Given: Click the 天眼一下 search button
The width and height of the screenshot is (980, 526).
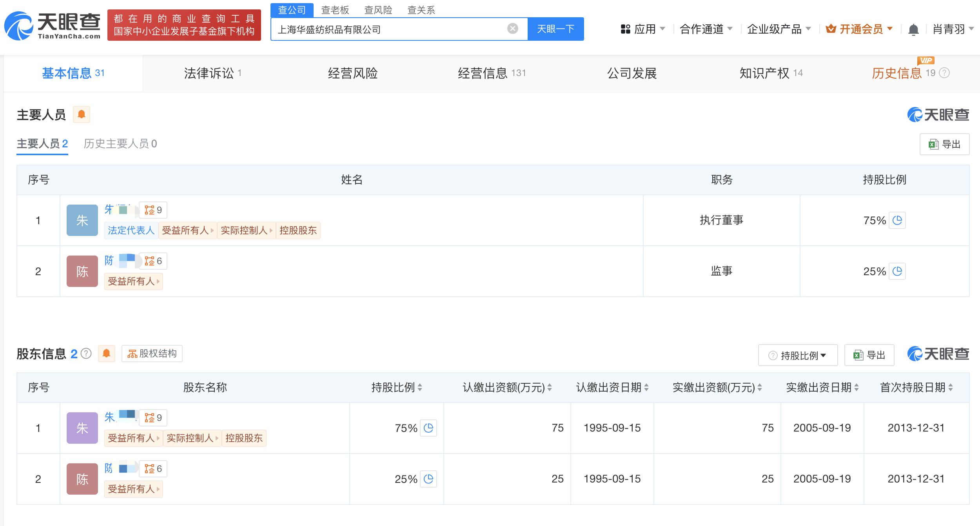Looking at the screenshot, I should [x=555, y=29].
